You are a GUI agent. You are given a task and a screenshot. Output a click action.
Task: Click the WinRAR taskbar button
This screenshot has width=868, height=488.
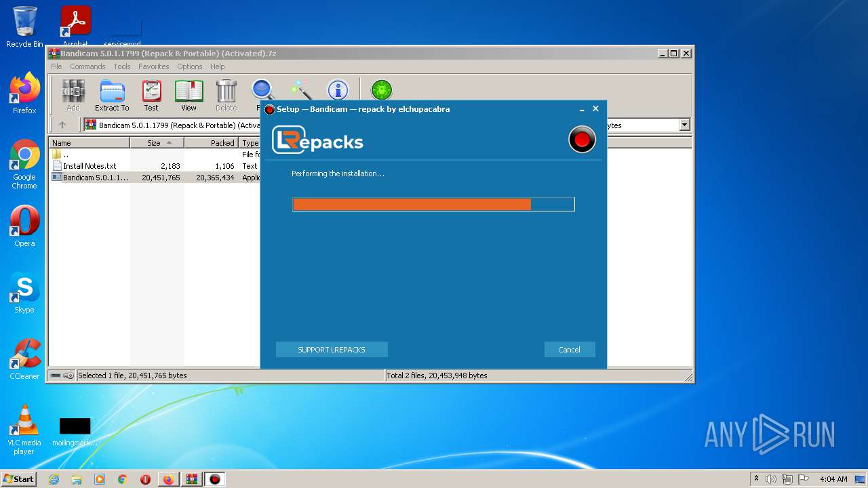pyautogui.click(x=191, y=479)
